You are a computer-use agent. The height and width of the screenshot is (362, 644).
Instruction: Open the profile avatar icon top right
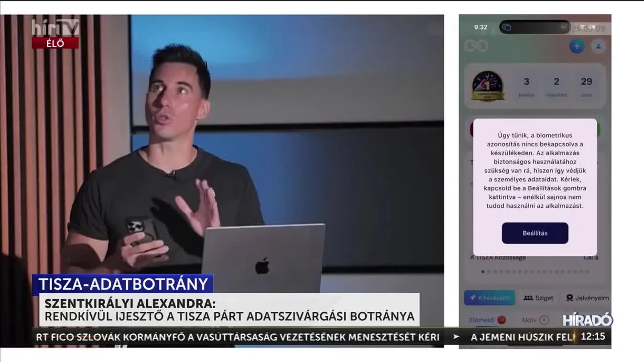pos(598,46)
